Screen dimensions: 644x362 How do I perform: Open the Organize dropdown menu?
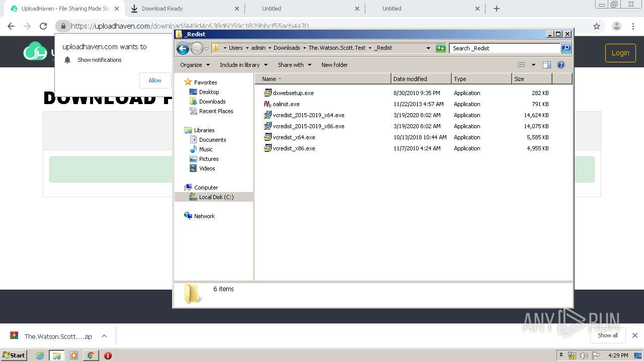coord(195,65)
